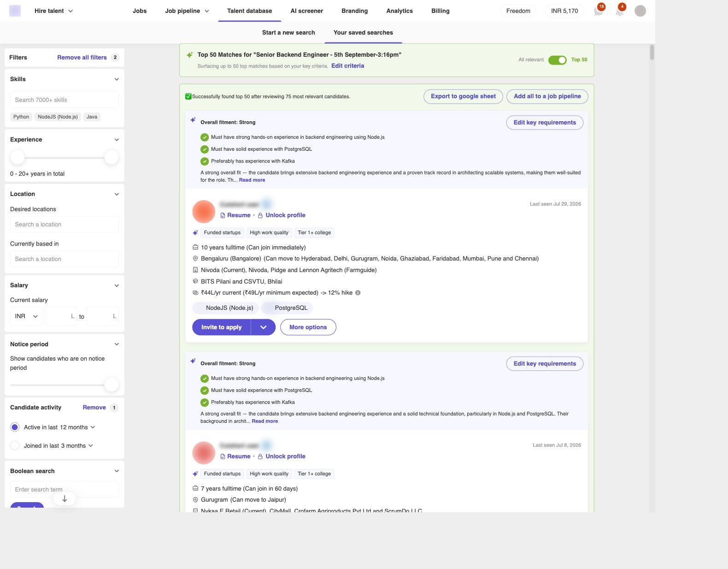728x569 pixels.
Task: Open the Analytics tab
Action: (x=399, y=11)
